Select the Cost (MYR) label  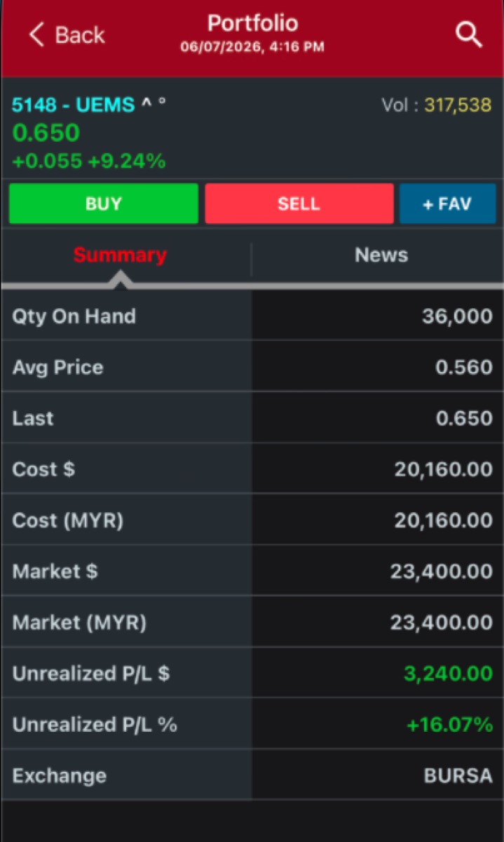[67, 521]
